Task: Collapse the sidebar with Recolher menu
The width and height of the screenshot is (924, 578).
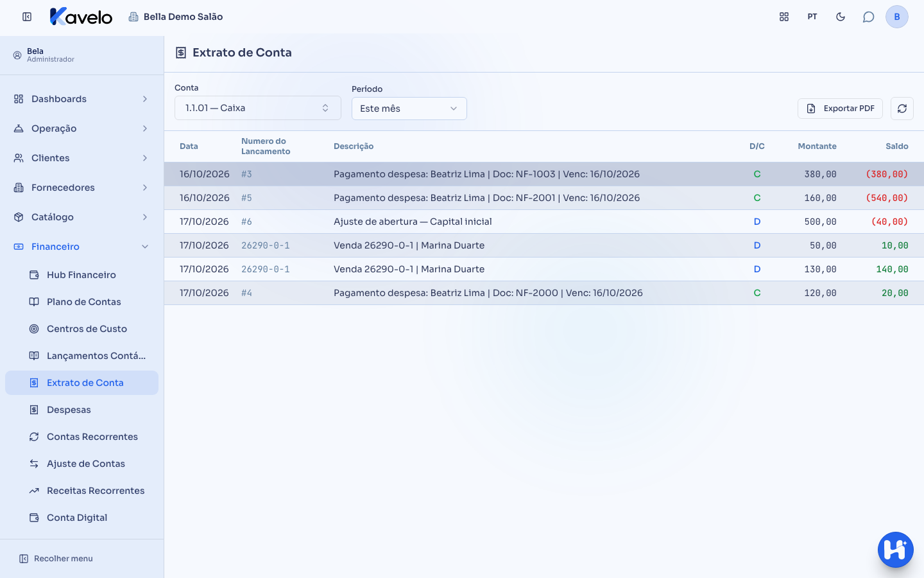Action: coord(56,559)
